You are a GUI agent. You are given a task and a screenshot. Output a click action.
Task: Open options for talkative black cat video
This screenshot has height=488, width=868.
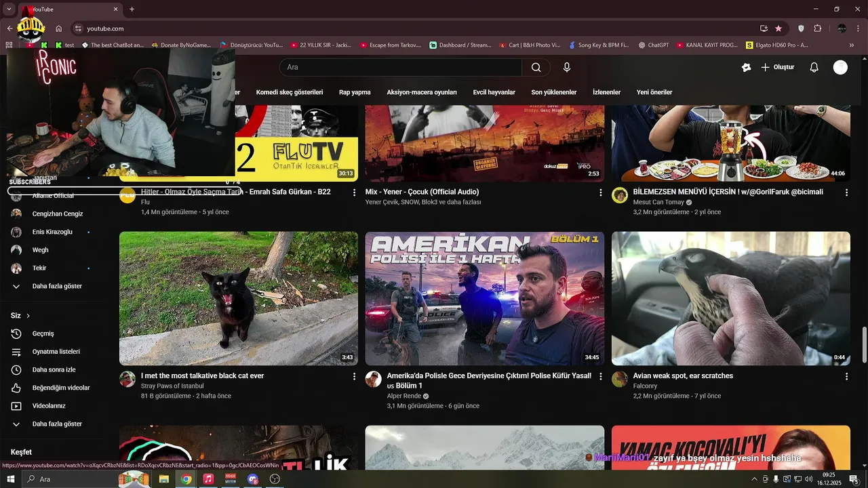(354, 376)
